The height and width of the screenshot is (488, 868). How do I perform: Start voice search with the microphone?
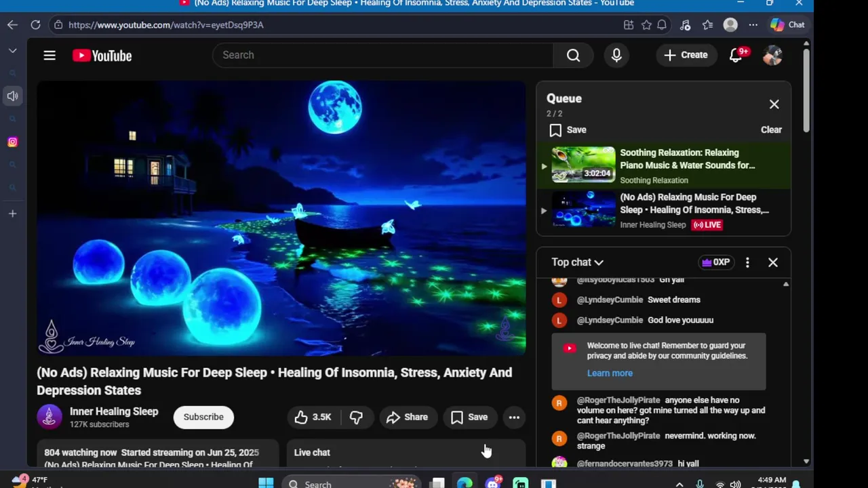click(x=616, y=55)
